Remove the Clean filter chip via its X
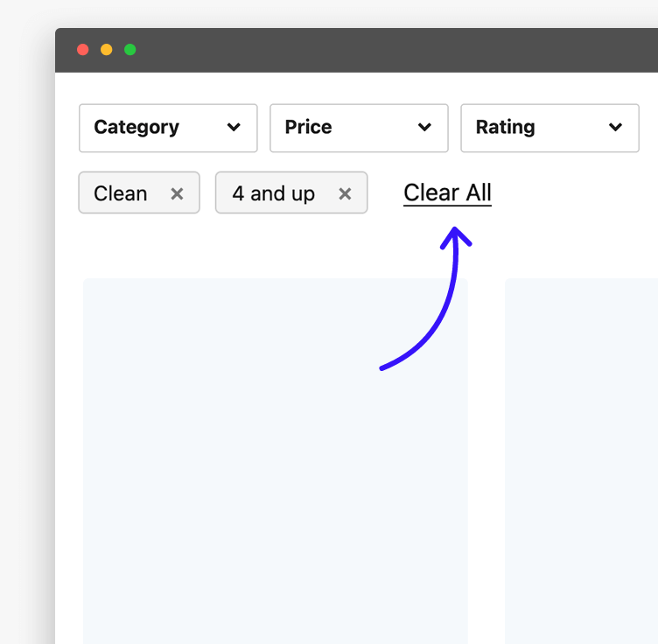The height and width of the screenshot is (644, 658). pos(177,193)
